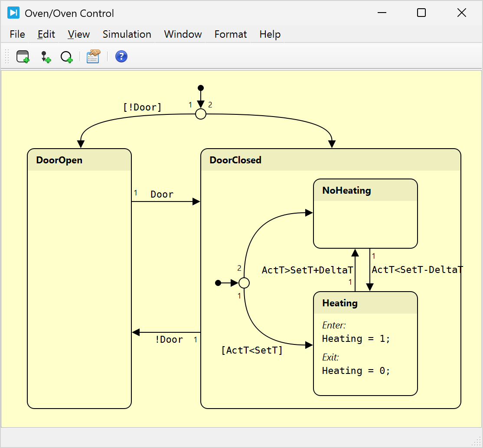Image resolution: width=483 pixels, height=448 pixels.
Task: Click the add state toolbar icon
Action: click(23, 57)
